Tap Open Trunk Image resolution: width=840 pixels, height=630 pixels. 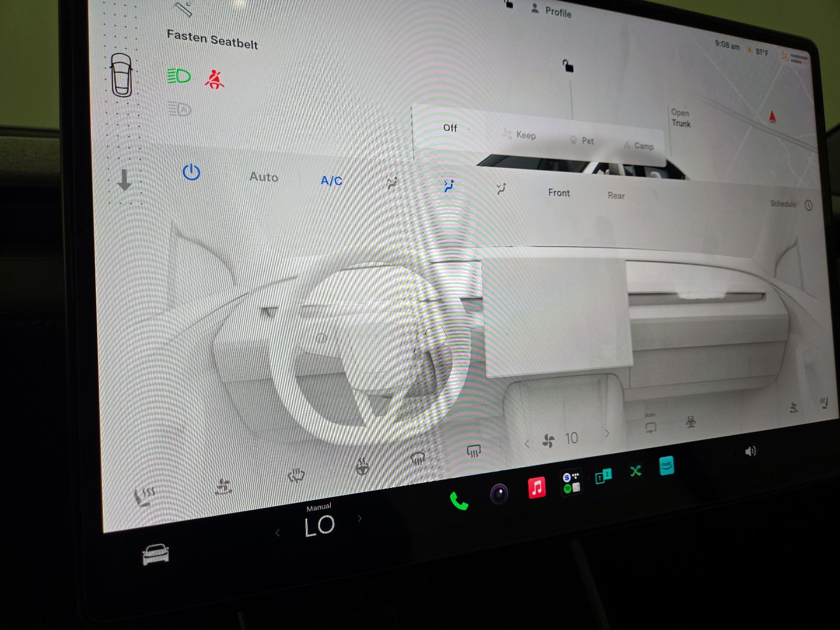click(681, 118)
